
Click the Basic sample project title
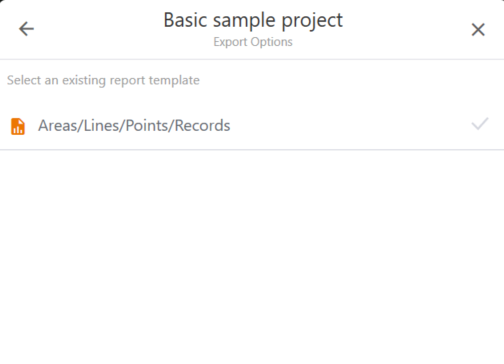(253, 20)
